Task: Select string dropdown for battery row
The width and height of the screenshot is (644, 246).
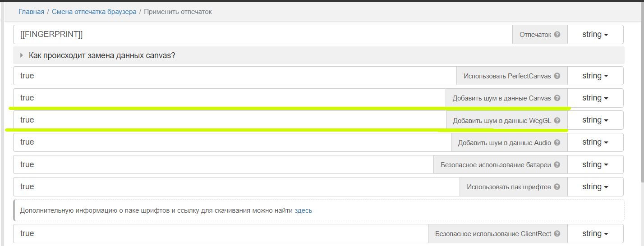Action: [595, 165]
